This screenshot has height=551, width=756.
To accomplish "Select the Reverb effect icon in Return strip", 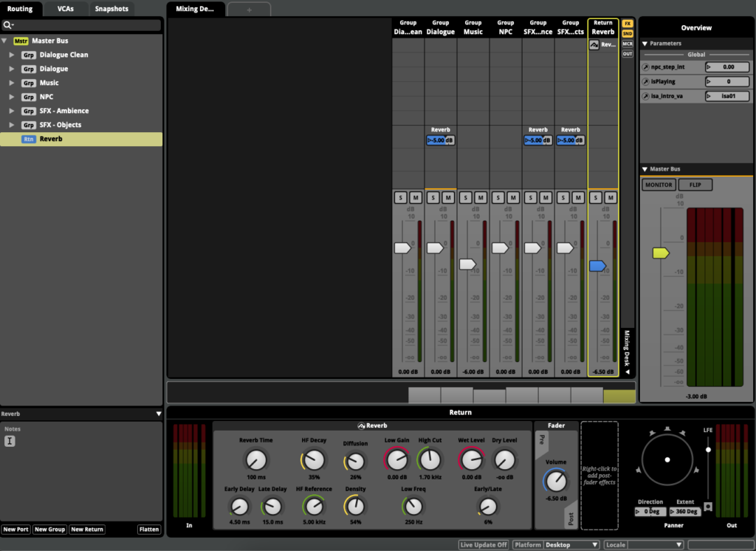I will pos(594,45).
